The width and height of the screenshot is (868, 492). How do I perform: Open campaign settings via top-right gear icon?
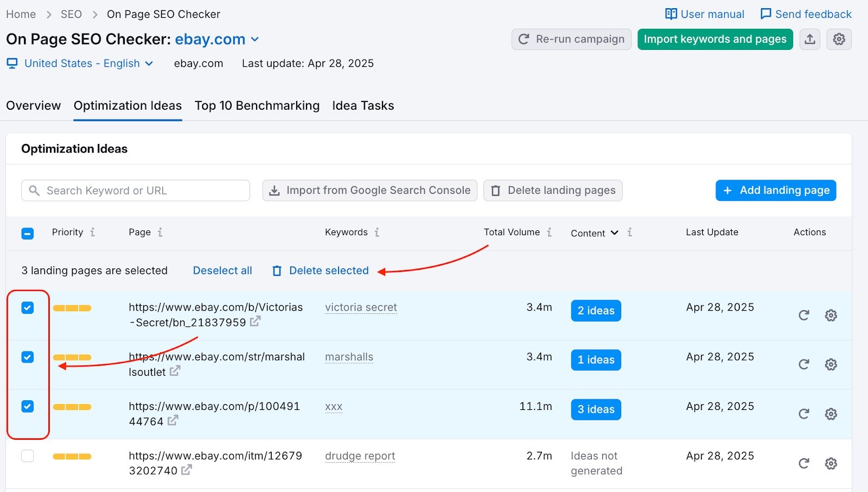pyautogui.click(x=839, y=39)
